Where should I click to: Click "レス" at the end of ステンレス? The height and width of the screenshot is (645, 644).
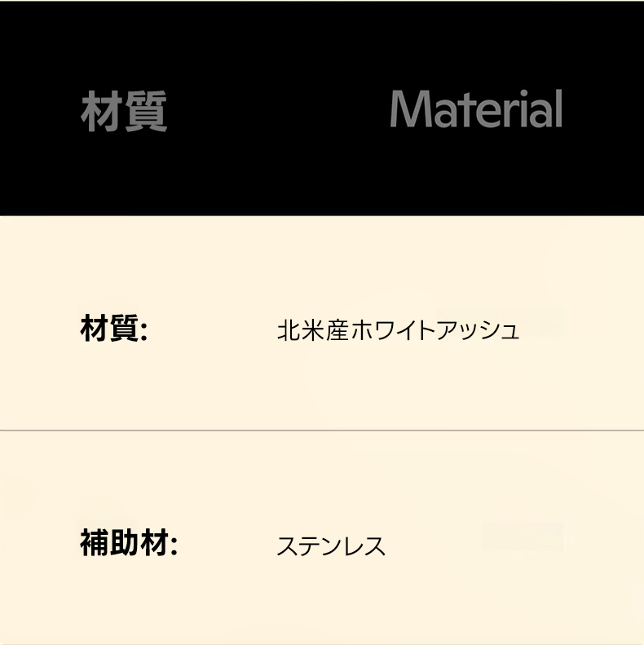[364, 546]
